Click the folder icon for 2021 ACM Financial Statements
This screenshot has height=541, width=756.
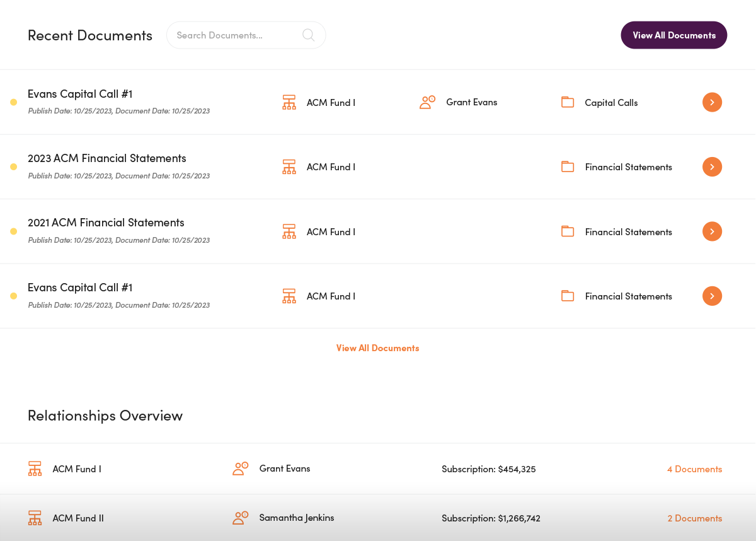[x=568, y=231]
